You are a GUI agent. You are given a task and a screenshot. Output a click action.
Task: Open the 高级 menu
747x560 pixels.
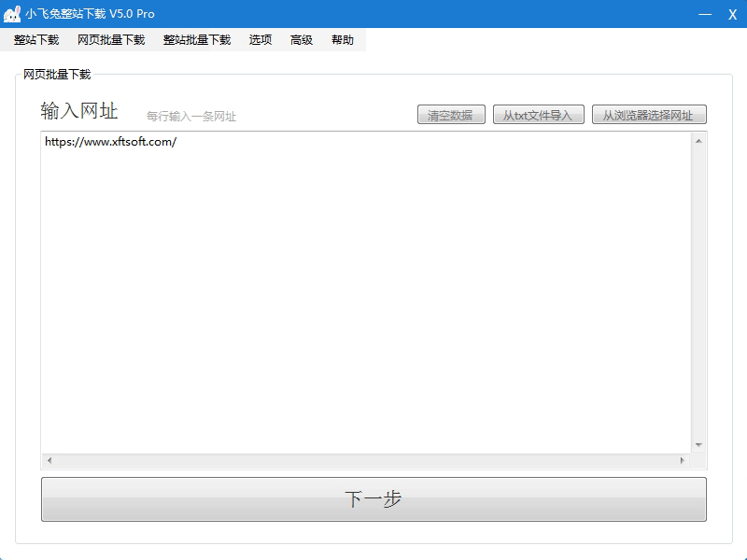[302, 40]
